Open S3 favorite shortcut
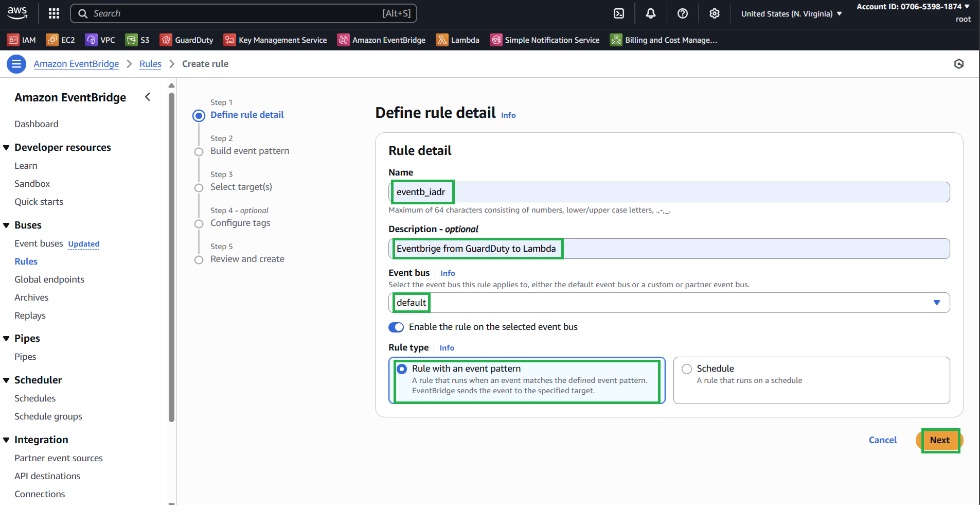 [x=138, y=40]
